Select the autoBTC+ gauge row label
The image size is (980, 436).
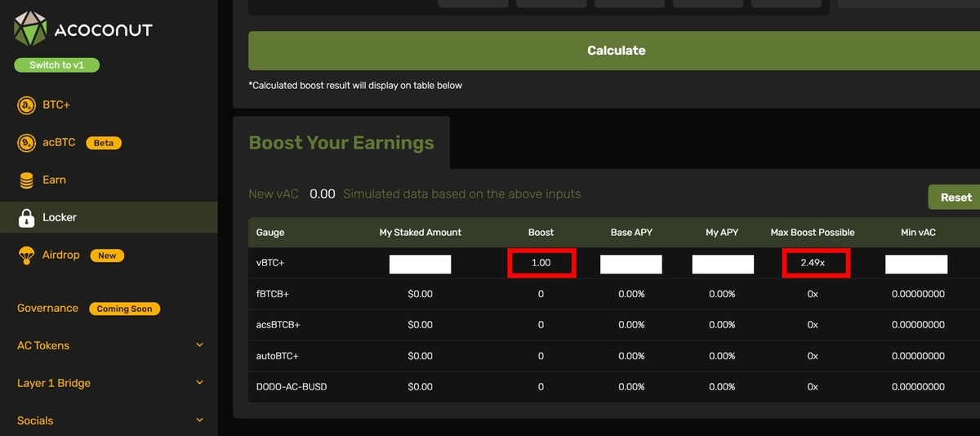coord(277,356)
